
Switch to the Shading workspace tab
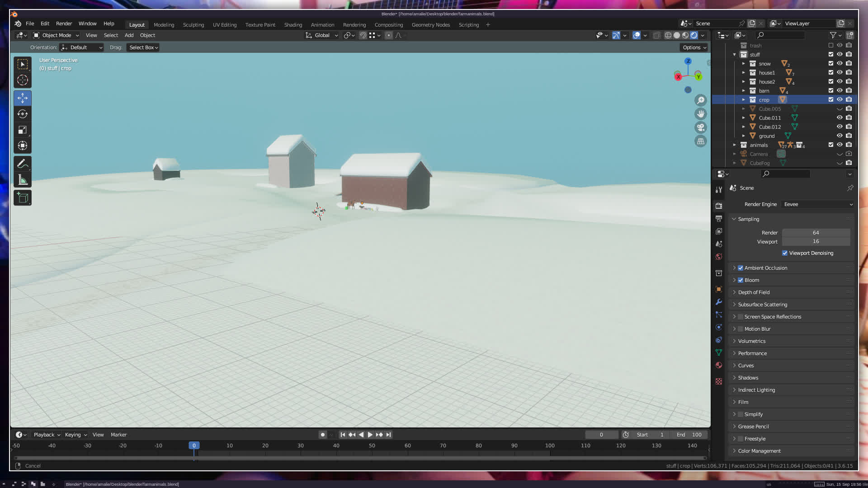pos(293,25)
